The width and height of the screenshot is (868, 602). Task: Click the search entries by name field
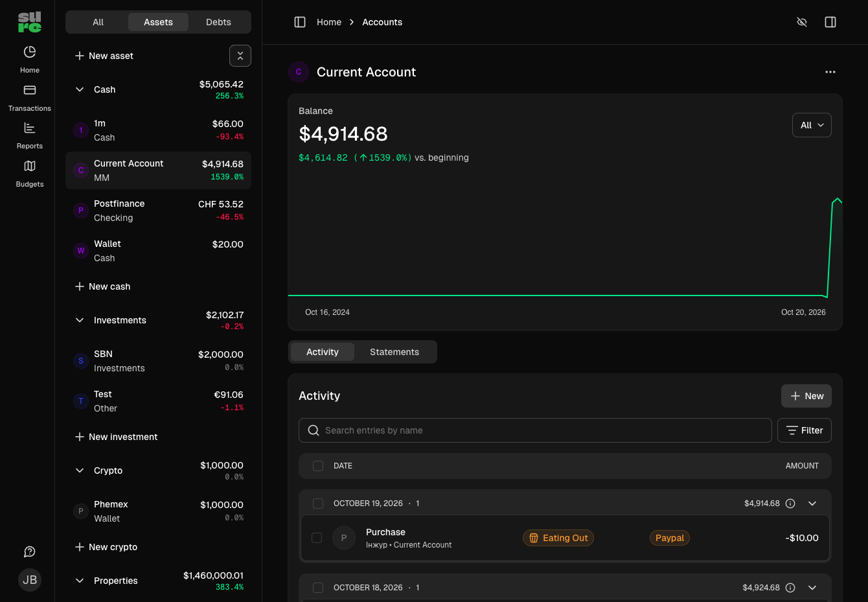tap(535, 430)
